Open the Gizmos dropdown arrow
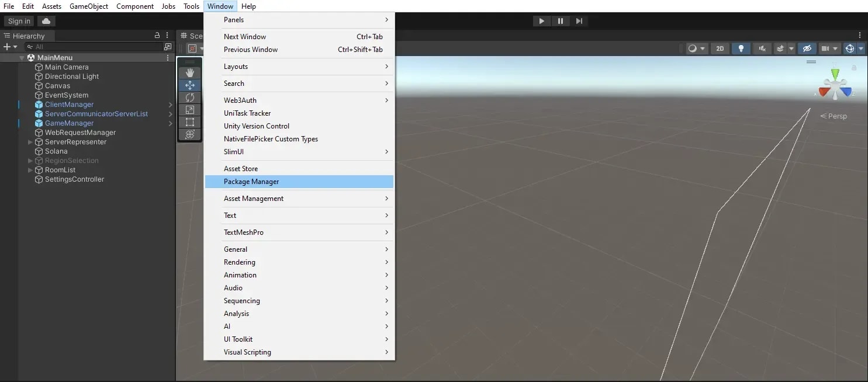This screenshot has height=382, width=868. pos(861,48)
